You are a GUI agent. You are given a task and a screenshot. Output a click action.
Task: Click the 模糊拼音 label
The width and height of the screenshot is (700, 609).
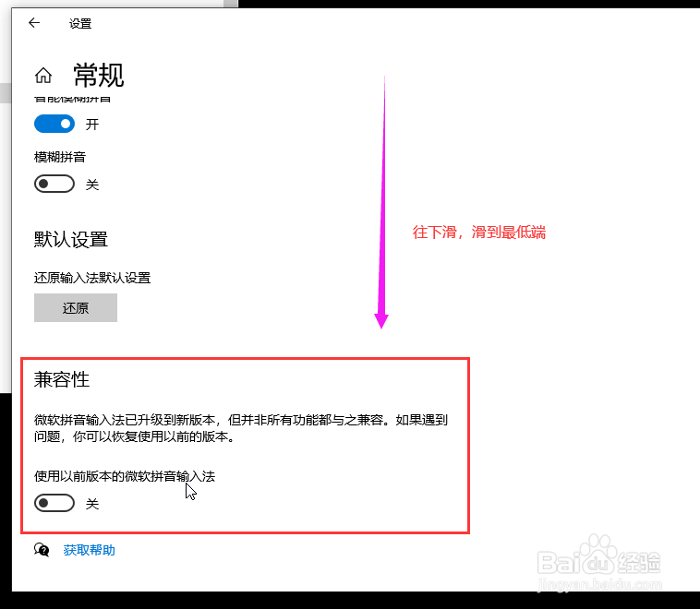point(60,157)
